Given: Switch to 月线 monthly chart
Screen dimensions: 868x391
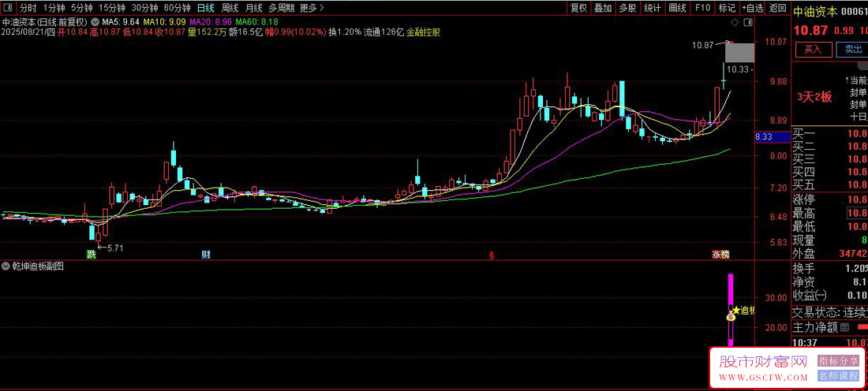Looking at the screenshot, I should tap(253, 8).
